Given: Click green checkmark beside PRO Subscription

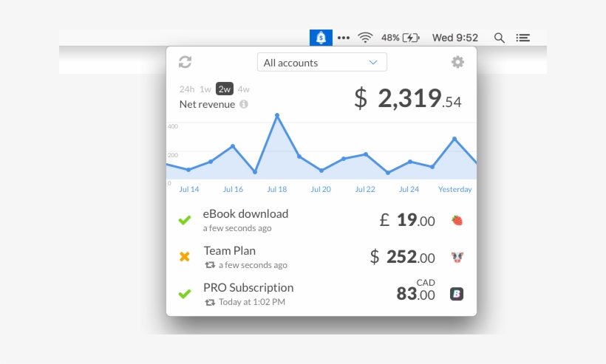Looking at the screenshot, I should tap(185, 294).
